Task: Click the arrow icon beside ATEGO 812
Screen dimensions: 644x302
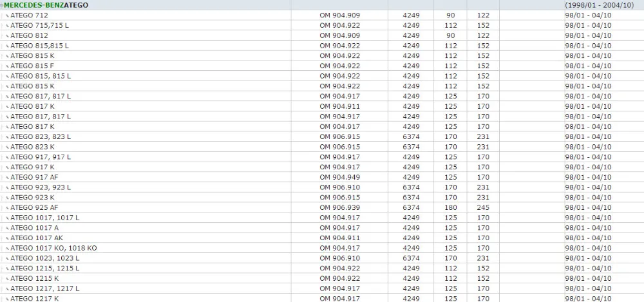Action: (7, 36)
